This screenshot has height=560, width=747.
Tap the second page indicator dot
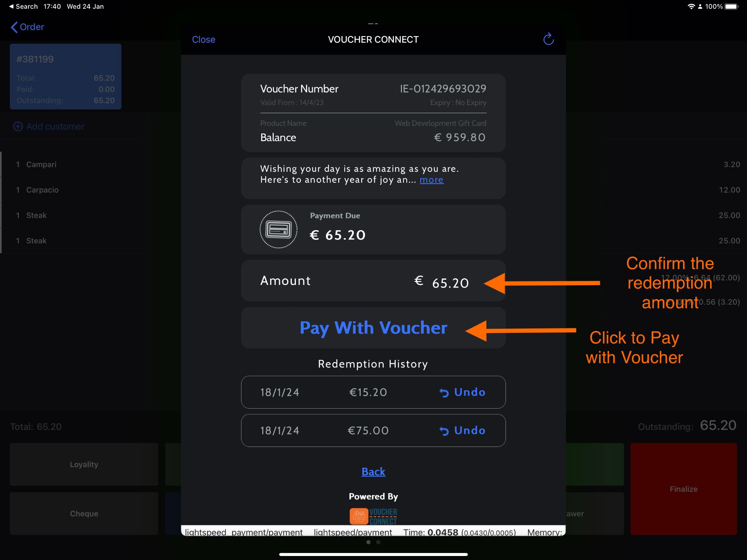[378, 542]
